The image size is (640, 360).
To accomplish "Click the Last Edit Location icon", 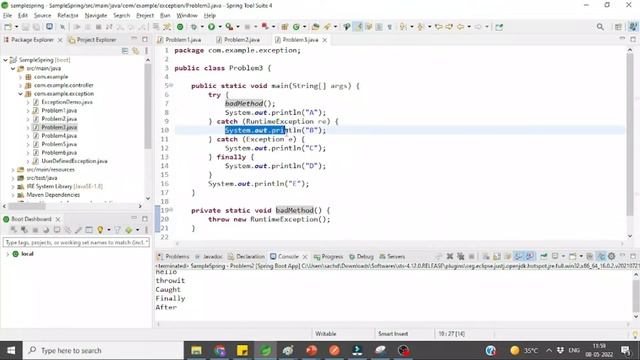I will [x=439, y=27].
